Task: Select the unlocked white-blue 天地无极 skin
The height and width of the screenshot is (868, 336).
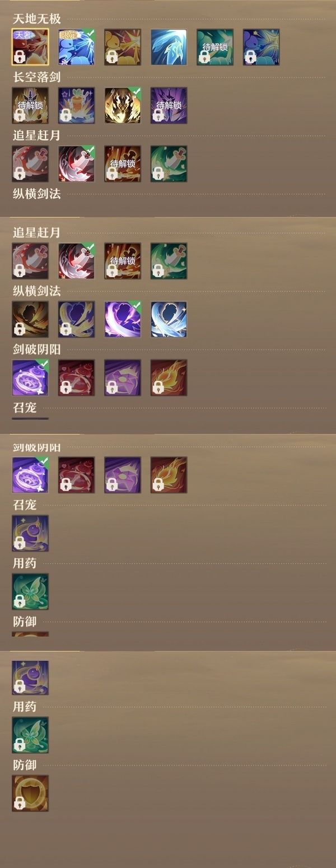Action: [169, 47]
